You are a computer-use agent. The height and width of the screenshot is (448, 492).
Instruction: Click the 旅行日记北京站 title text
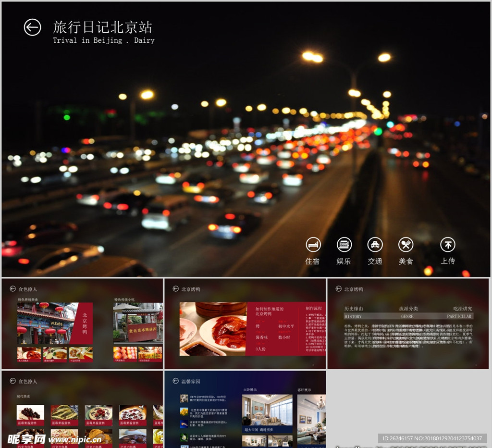tap(103, 27)
